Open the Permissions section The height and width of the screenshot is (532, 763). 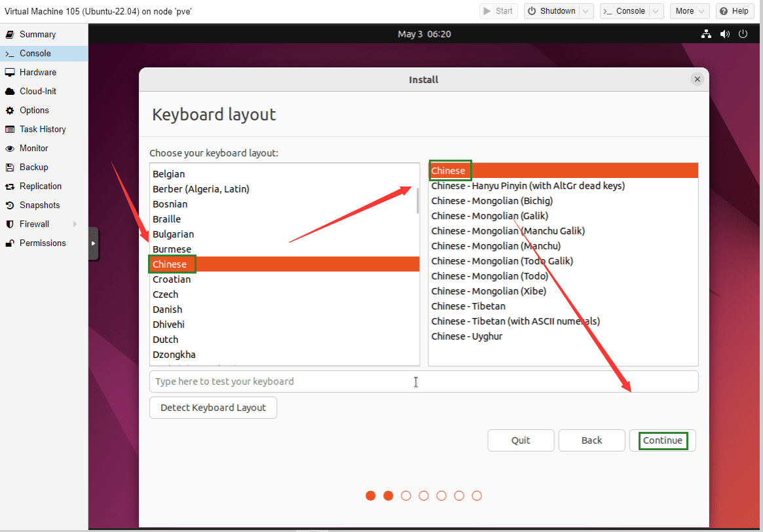point(43,243)
